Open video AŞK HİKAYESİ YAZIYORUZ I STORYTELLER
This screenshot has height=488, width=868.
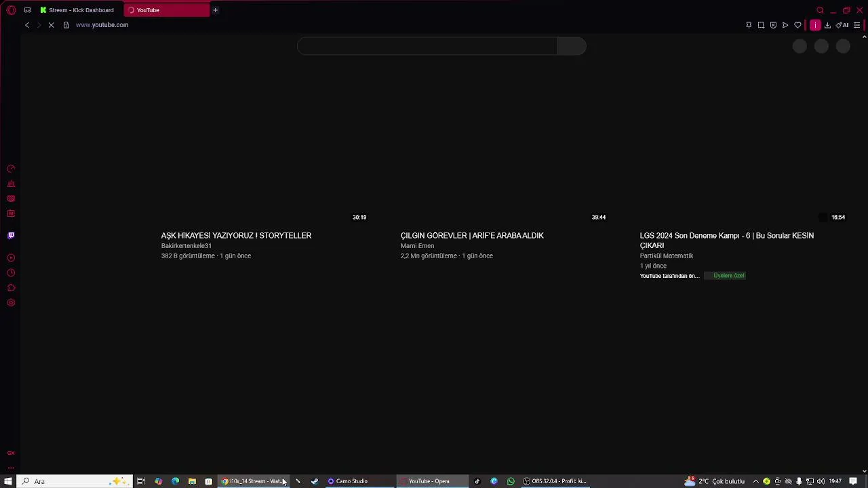236,236
